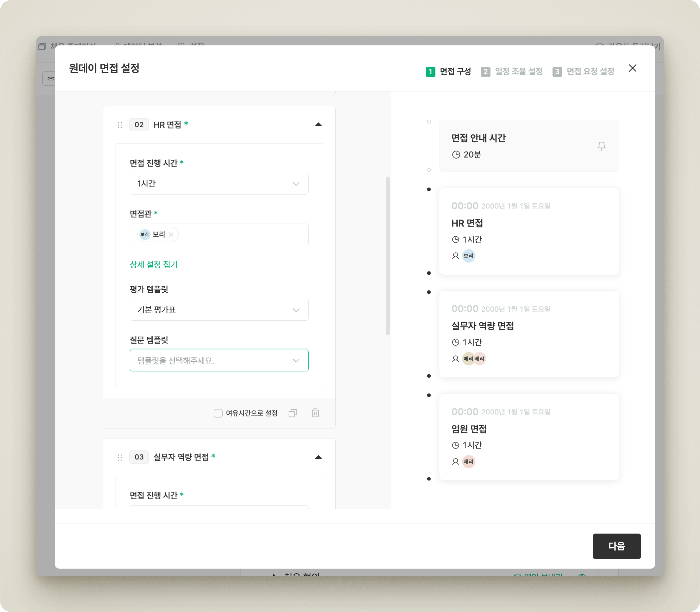
Task: Click the 다음 button
Action: 616,546
